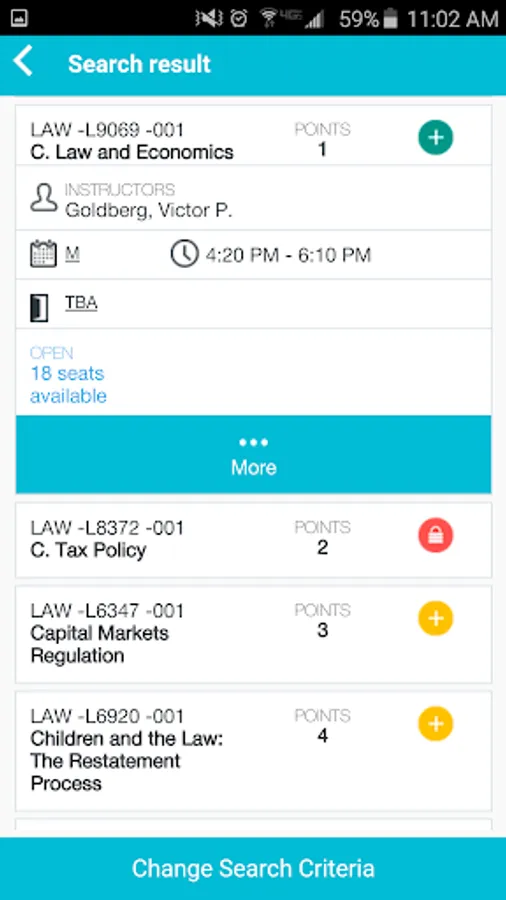
Task: Open the underlined M day link
Action: click(x=72, y=254)
